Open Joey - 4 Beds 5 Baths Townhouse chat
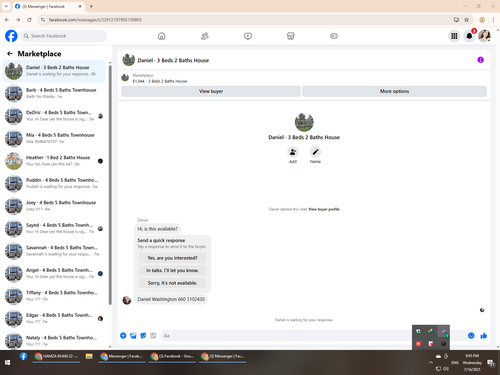The image size is (500, 375). [54, 206]
